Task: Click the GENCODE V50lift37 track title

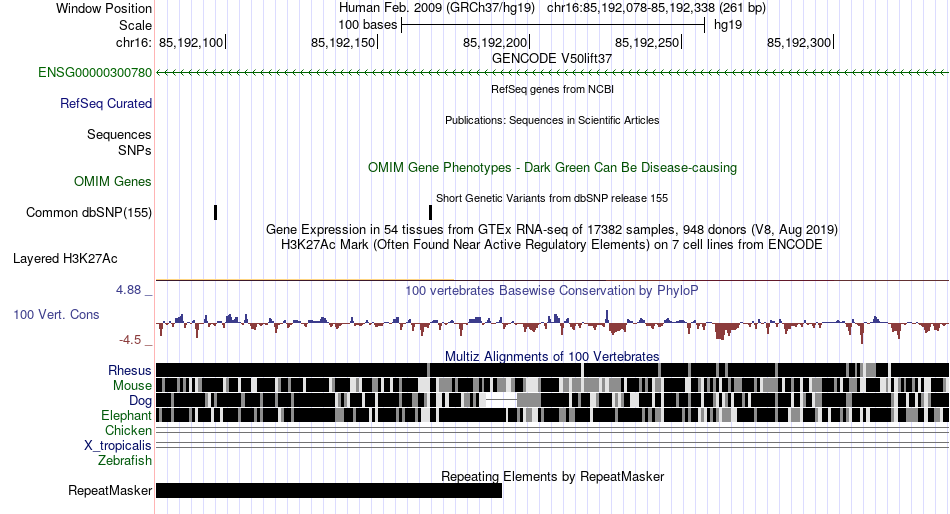Action: pyautogui.click(x=552, y=58)
